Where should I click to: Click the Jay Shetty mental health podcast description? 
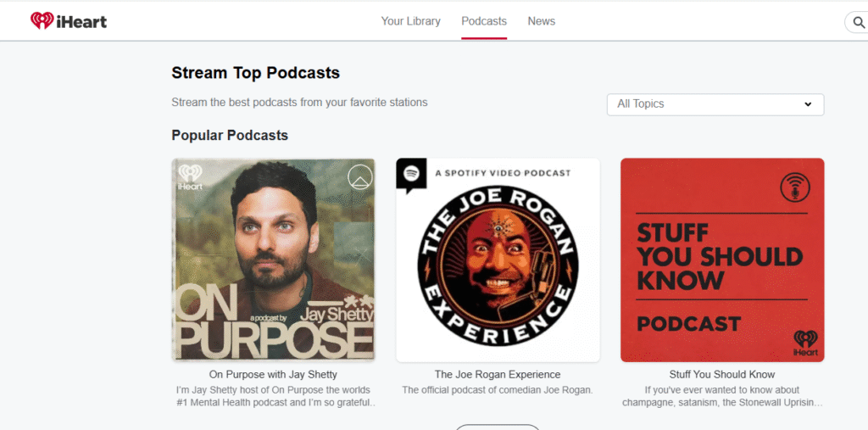pos(273,396)
